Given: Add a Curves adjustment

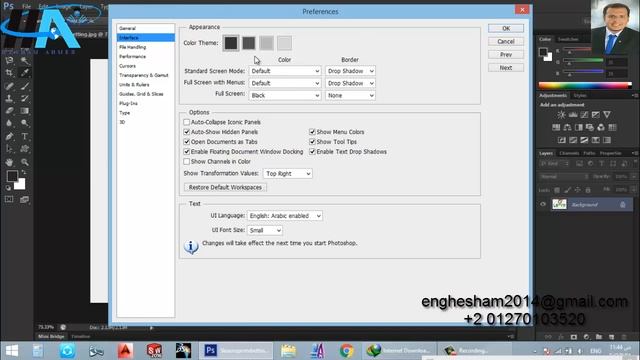Looking at the screenshot, I should coord(584,115).
